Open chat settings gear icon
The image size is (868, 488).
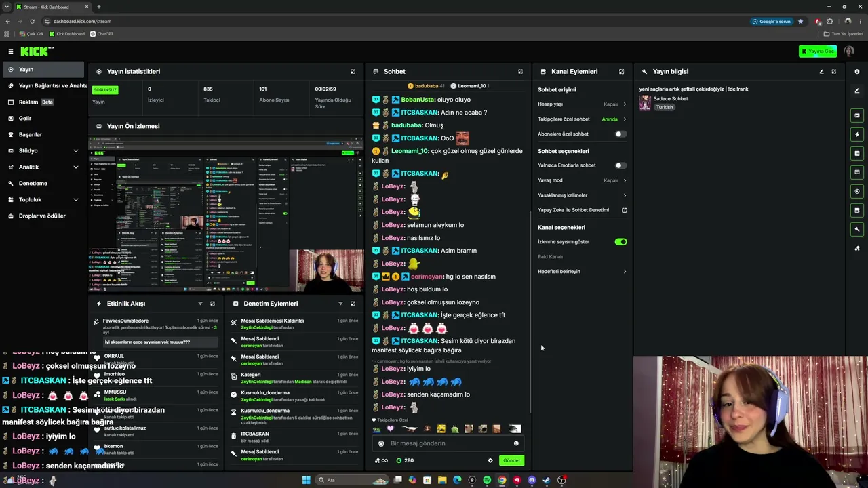(x=490, y=460)
